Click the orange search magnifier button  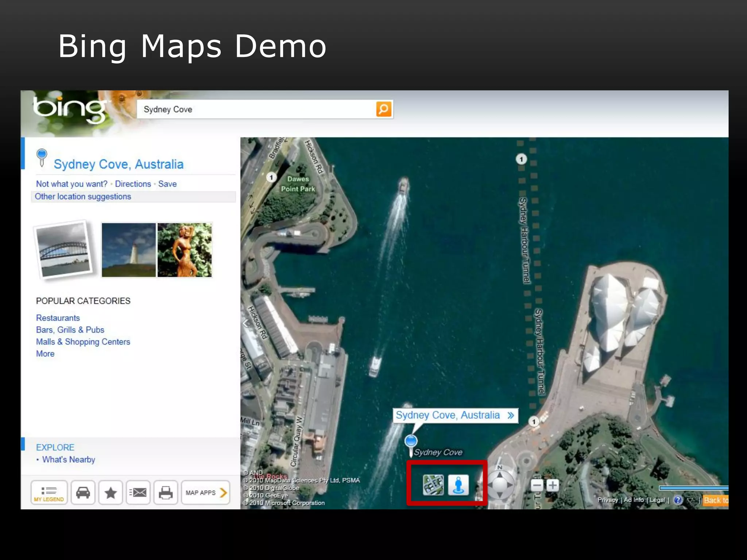(384, 109)
